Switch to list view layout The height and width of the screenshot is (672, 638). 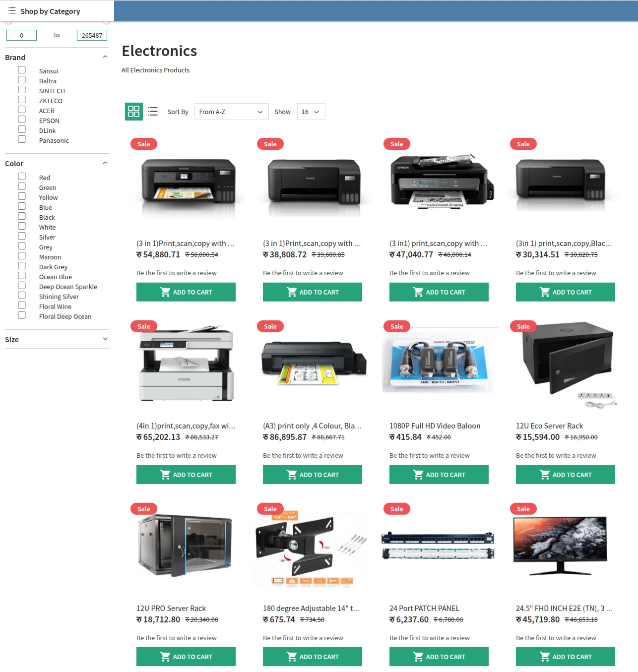pos(153,112)
